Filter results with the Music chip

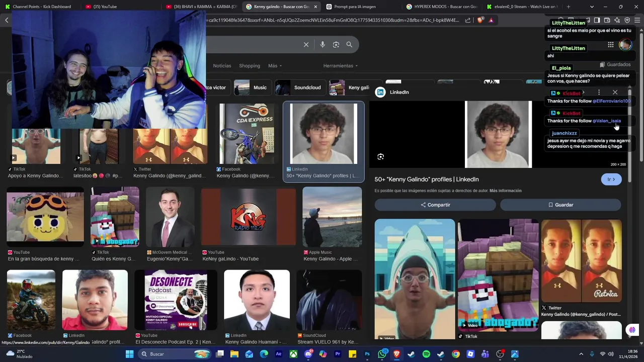[253, 87]
